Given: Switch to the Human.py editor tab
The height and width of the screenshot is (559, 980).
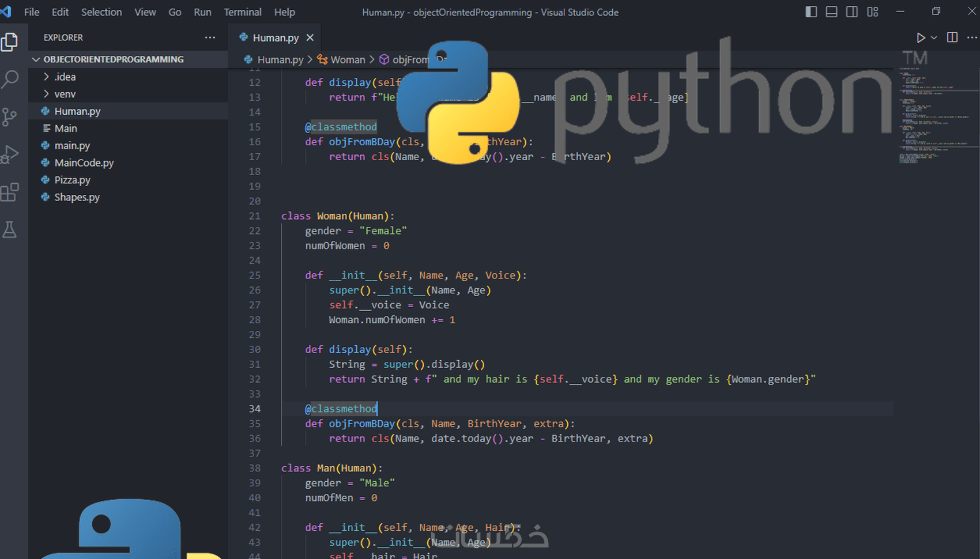Looking at the screenshot, I should (275, 37).
